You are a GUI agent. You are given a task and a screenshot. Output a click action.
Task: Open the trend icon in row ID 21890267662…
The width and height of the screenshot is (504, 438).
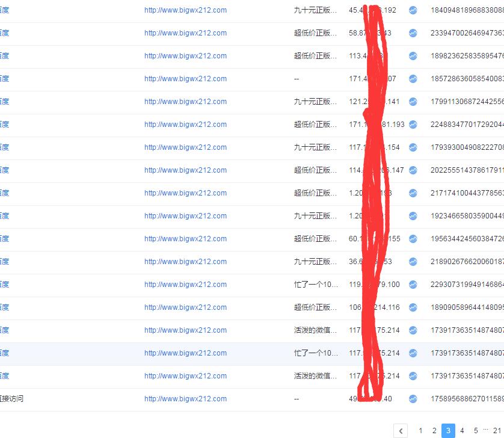click(x=413, y=262)
